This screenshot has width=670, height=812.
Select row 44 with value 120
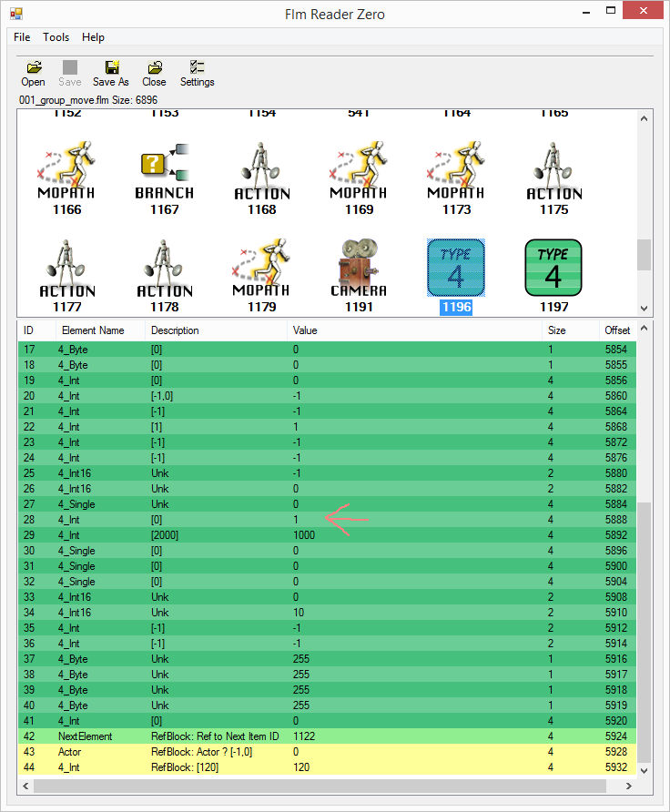[x=327, y=767]
